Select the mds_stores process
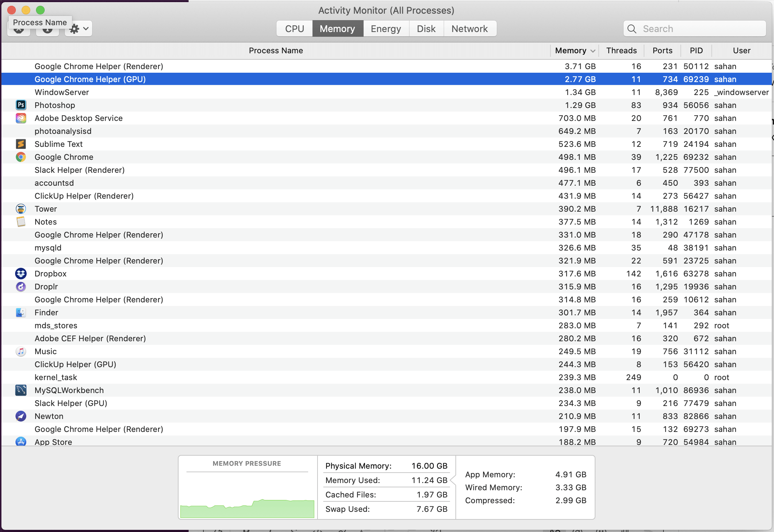774x532 pixels. click(387, 325)
